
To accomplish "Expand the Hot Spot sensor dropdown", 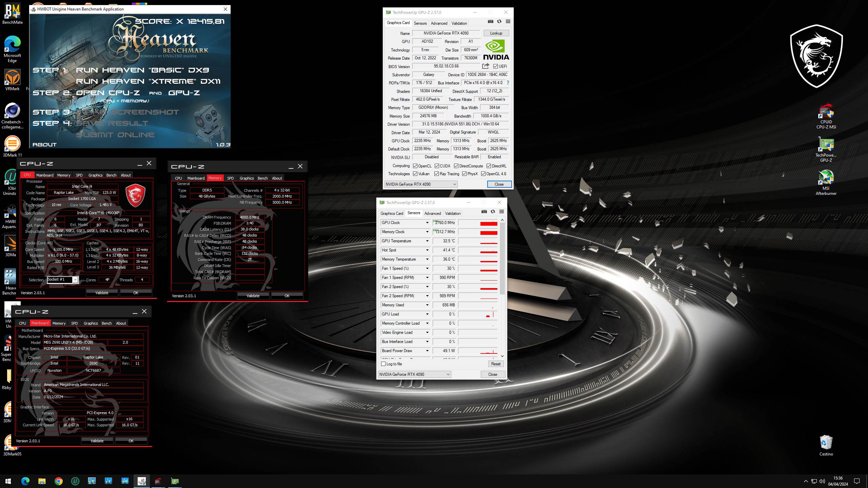I will [x=427, y=250].
